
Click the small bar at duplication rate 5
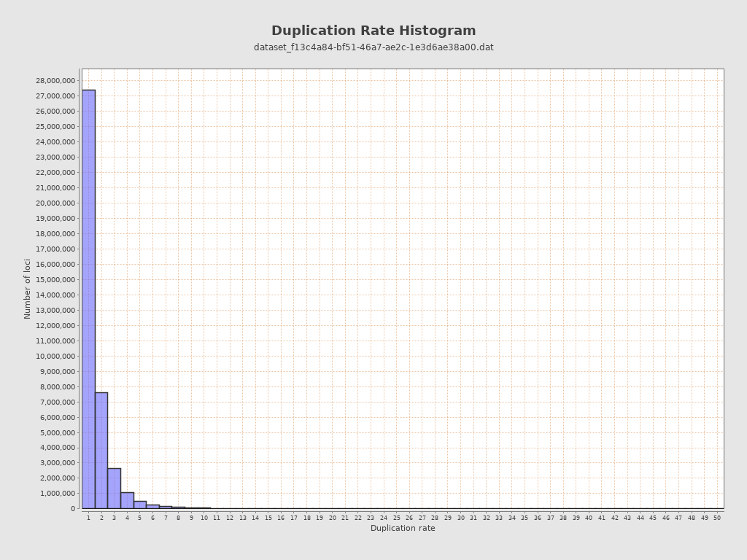point(140,505)
